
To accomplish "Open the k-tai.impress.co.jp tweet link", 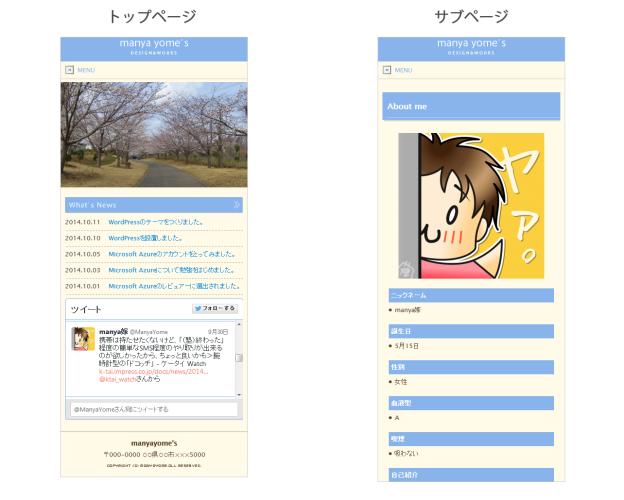I will (x=154, y=371).
